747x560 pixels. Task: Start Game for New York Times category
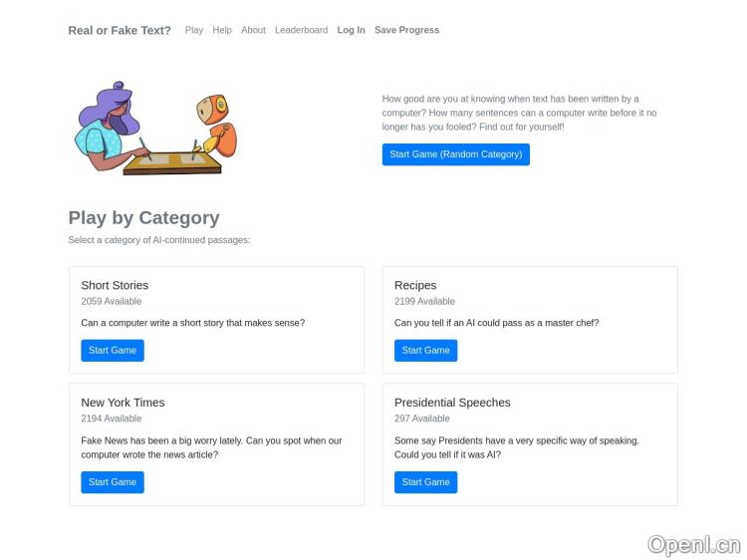click(x=113, y=482)
